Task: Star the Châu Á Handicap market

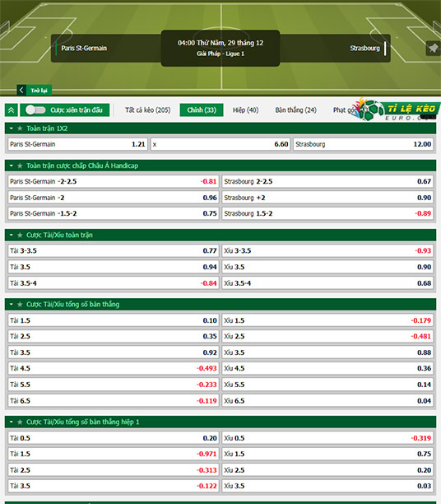Action: (20, 166)
